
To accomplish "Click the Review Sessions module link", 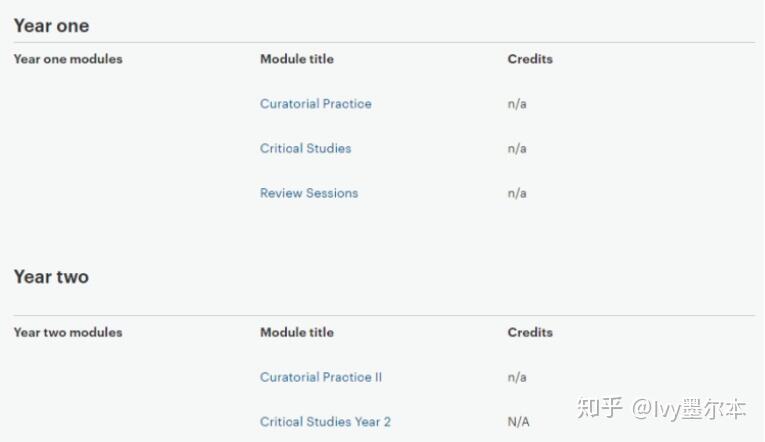I will (308, 193).
